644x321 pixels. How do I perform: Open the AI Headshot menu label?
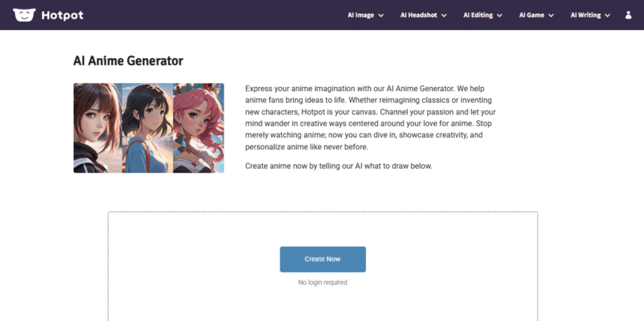point(419,15)
